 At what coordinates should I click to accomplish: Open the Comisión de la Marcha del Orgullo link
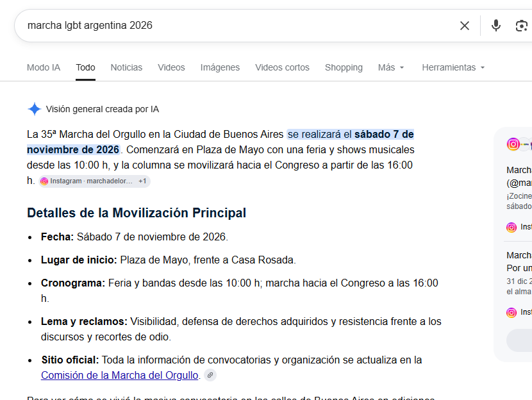click(x=119, y=375)
